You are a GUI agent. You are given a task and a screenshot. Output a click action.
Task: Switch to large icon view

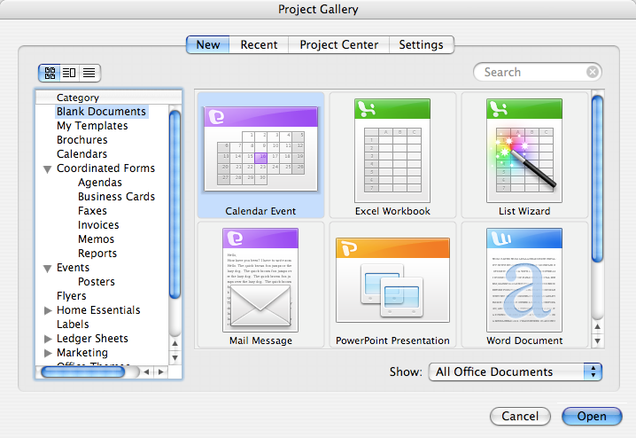[49, 73]
